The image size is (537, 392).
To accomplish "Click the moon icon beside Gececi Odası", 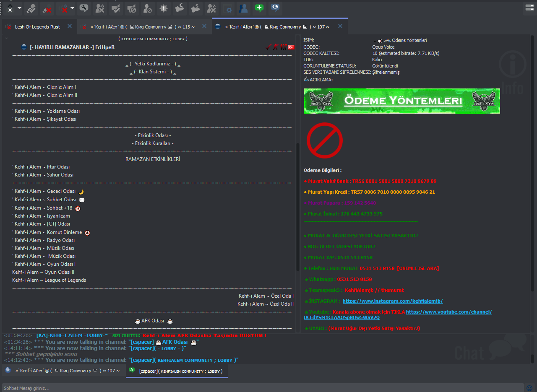I will click(x=81, y=192).
